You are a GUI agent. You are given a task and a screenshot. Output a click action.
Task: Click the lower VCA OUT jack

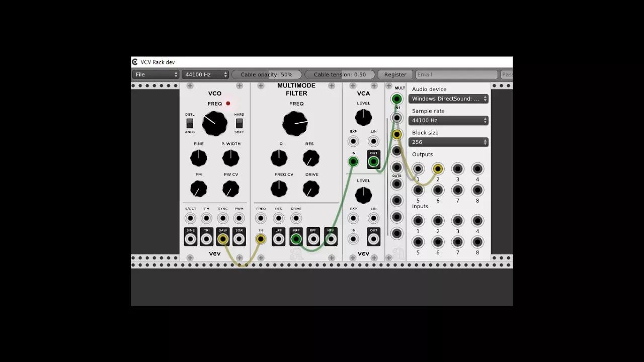pos(373,239)
